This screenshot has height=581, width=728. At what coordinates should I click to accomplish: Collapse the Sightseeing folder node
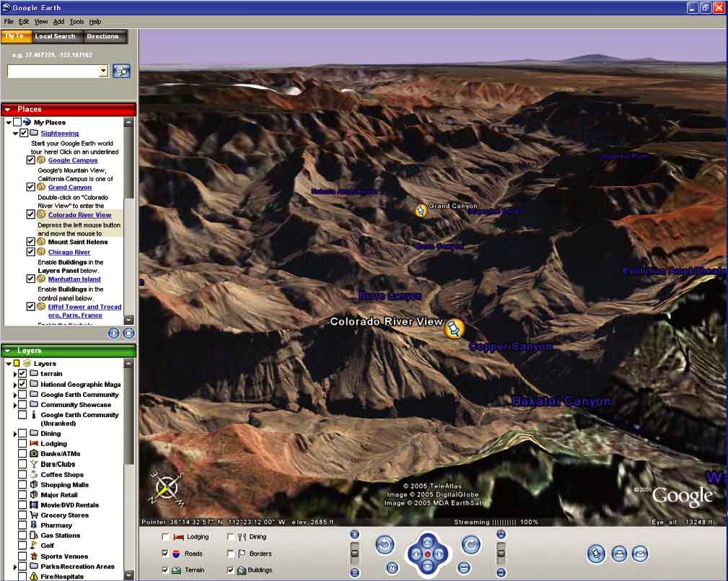pyautogui.click(x=15, y=134)
